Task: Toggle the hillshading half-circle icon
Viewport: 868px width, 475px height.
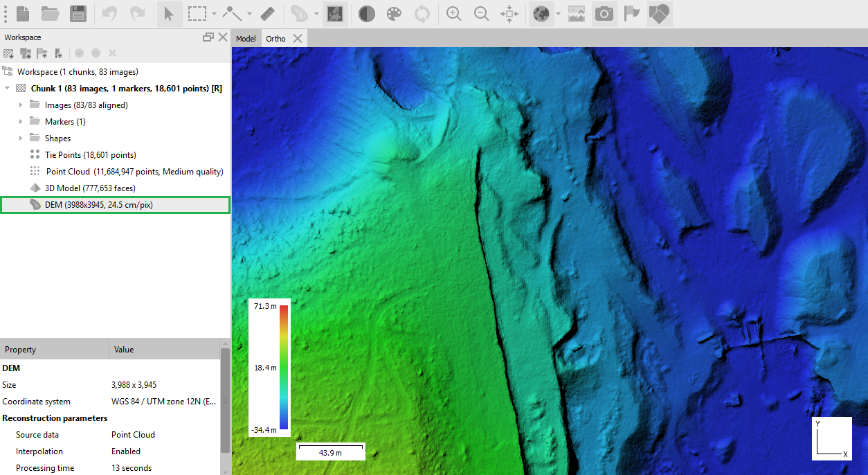Action: [x=367, y=14]
